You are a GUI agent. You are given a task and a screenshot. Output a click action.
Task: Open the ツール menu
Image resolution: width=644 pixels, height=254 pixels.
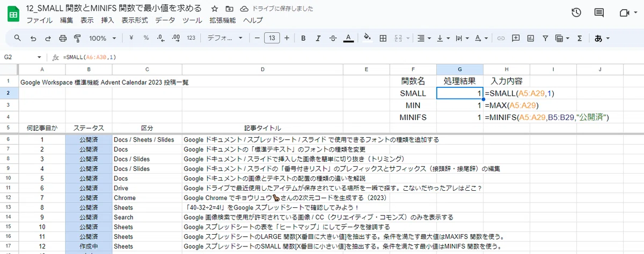tap(193, 20)
